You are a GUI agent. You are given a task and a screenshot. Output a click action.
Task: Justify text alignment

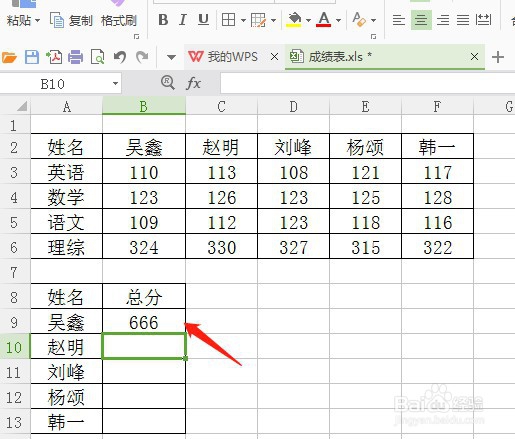pos(463,20)
